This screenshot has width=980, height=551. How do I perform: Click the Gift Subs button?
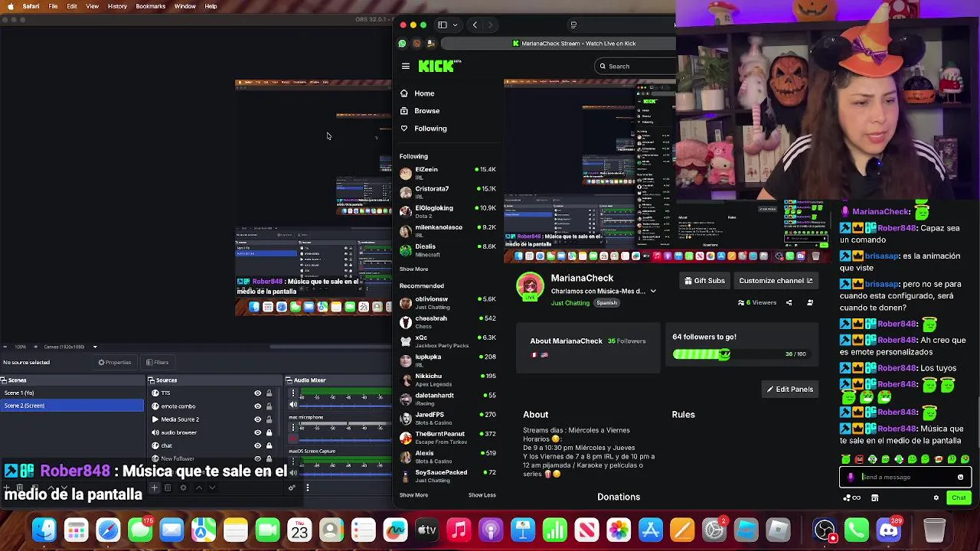[704, 281]
